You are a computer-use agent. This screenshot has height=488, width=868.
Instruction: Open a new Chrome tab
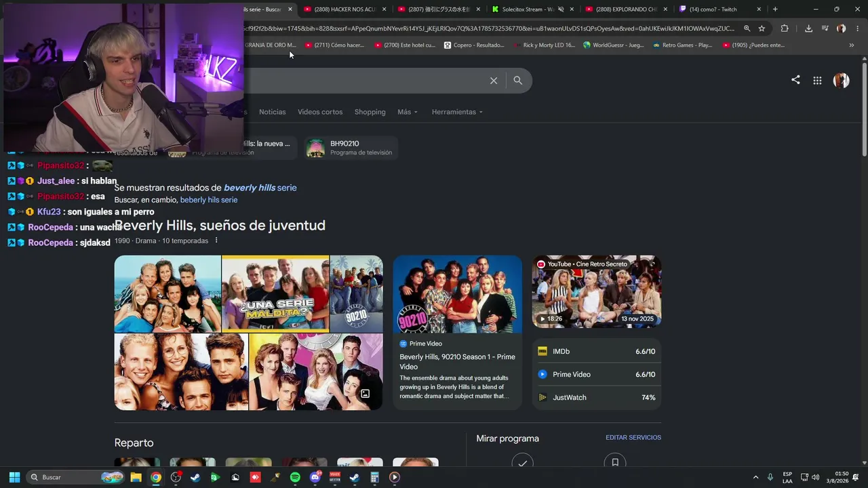pyautogui.click(x=775, y=9)
